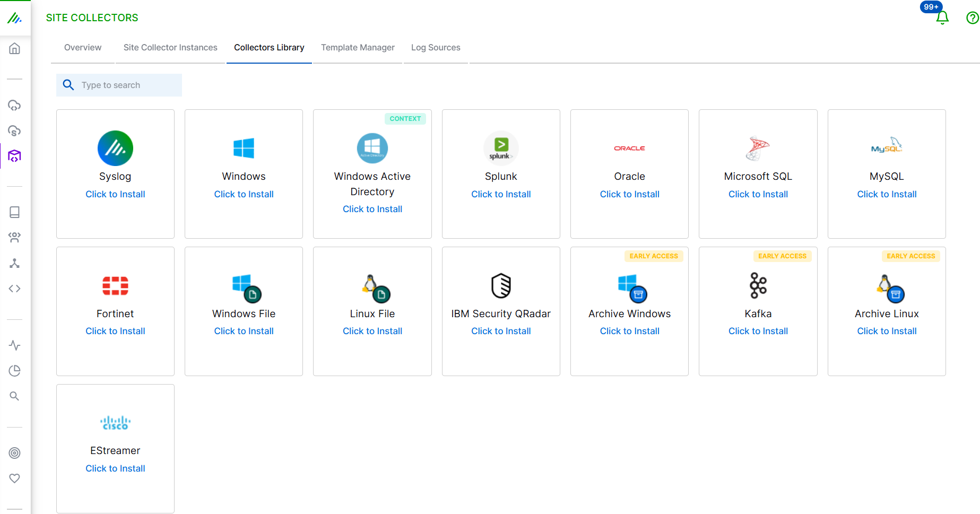Click the "EStreamer" card title
This screenshot has width=980, height=514.
pos(115,450)
